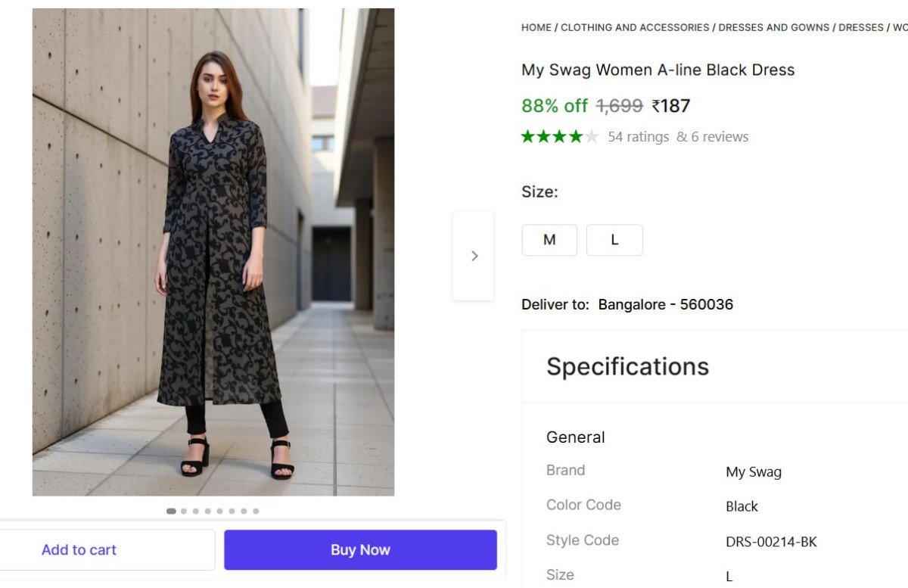Navigate to Dresses and Gowns breadcrumb
Image resolution: width=908 pixels, height=588 pixels.
(x=773, y=27)
